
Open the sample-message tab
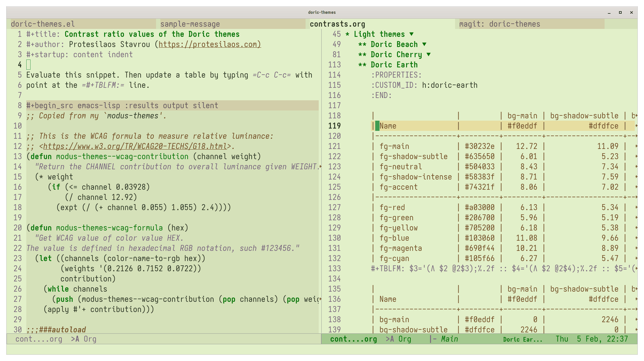(x=190, y=24)
